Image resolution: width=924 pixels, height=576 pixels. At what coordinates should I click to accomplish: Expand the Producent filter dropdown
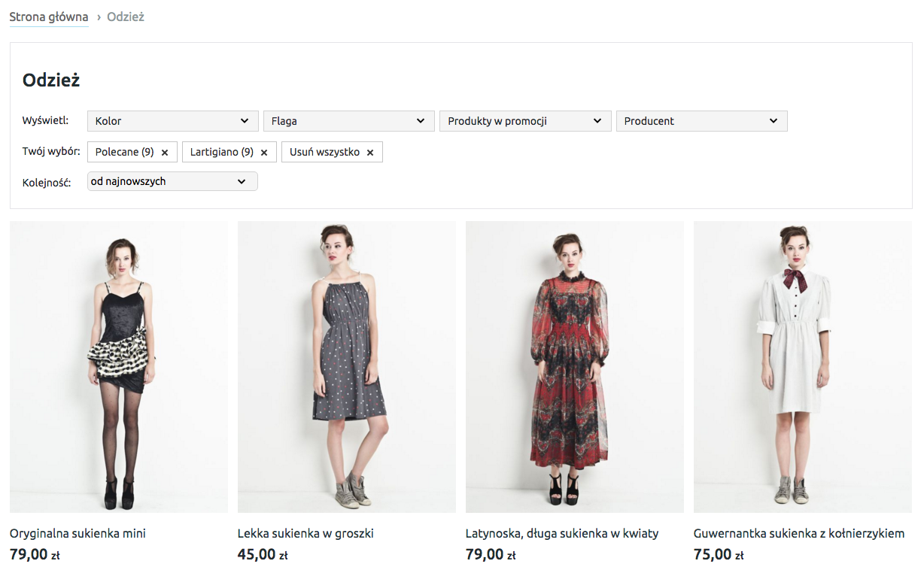[701, 121]
